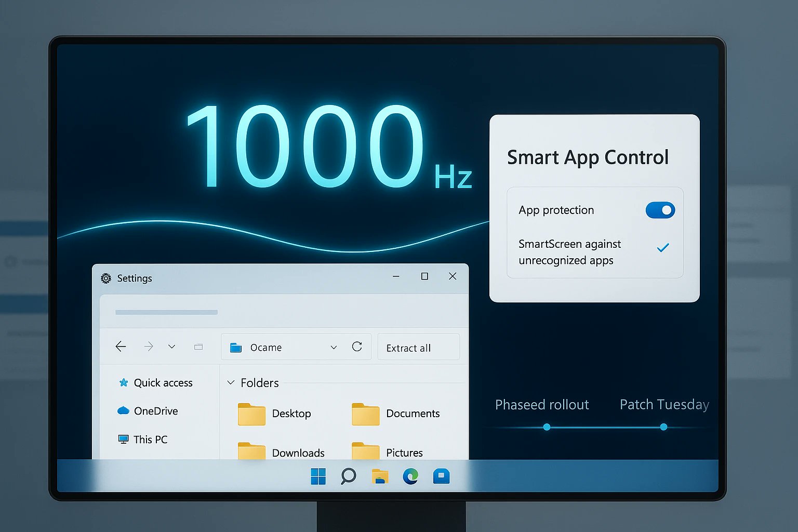Click the Phaseed rollout label
798x532 pixels.
[542, 404]
